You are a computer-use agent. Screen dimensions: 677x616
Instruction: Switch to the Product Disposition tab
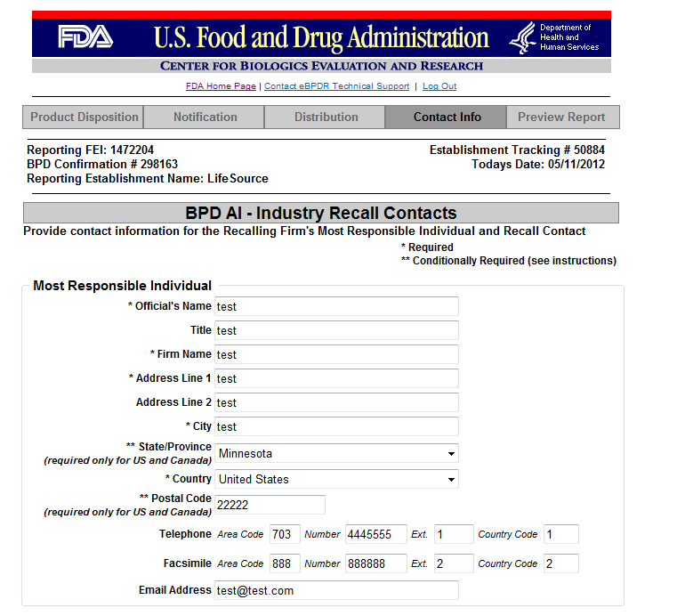pos(84,117)
